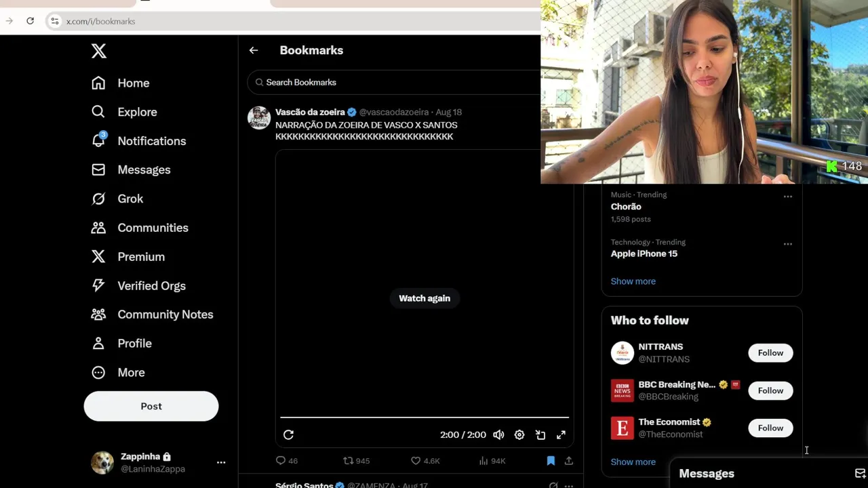Enter video fullscreen mode
Viewport: 868px width, 488px height.
(561, 435)
